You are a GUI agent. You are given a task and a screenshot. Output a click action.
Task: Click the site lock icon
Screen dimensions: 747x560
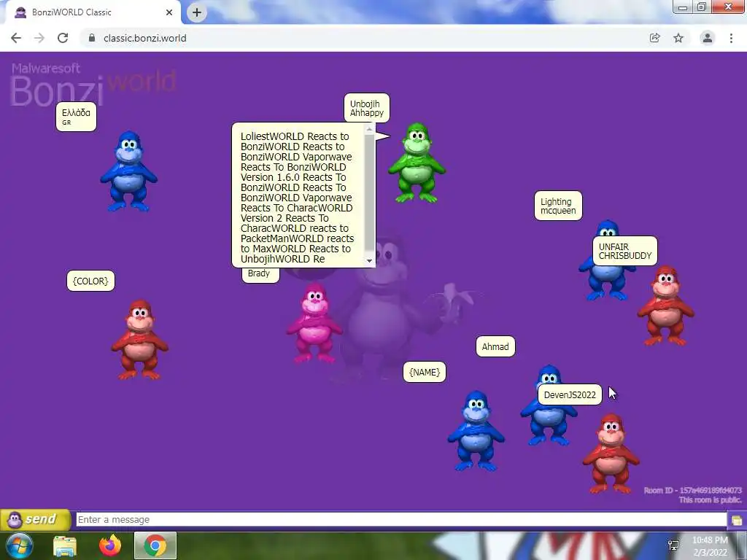92,38
